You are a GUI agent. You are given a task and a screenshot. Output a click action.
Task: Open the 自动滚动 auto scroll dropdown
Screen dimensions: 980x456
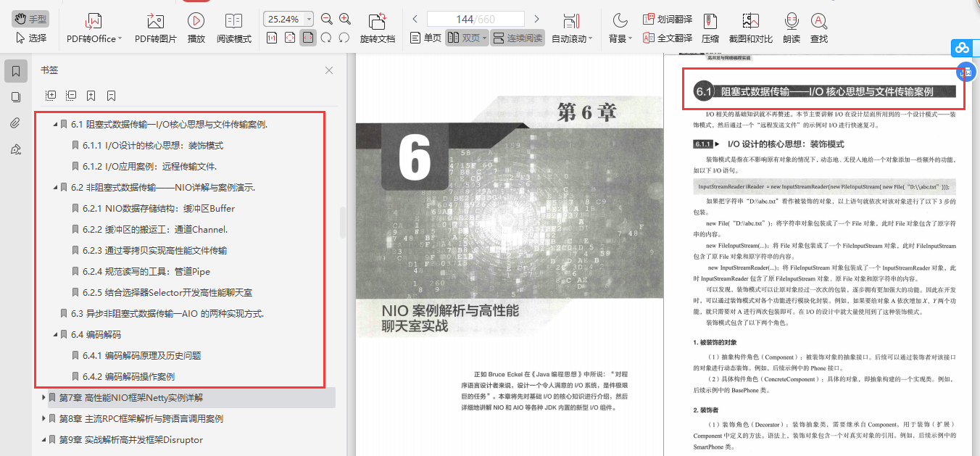(x=589, y=38)
